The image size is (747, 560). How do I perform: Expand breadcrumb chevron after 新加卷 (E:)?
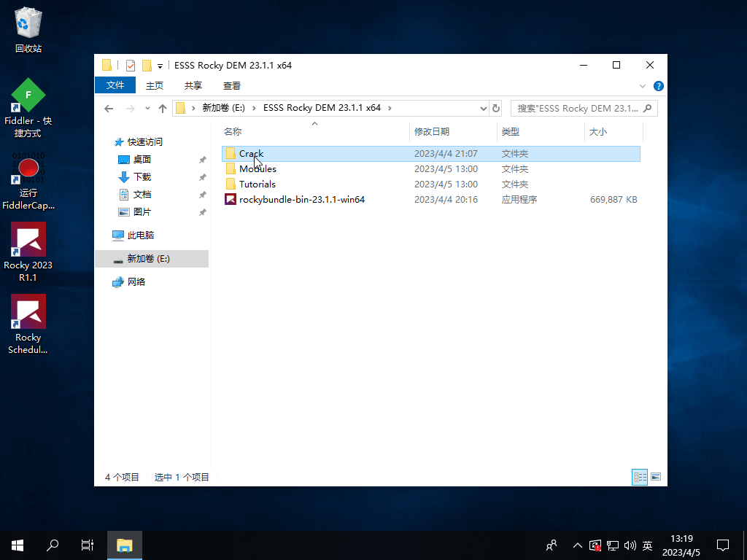(254, 108)
